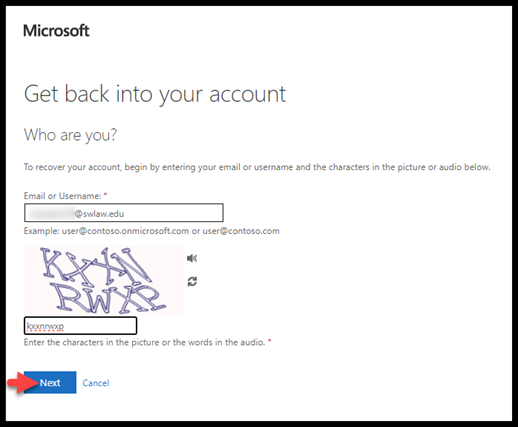The width and height of the screenshot is (518, 427).
Task: Click the "Enter the characters in the picture" label
Action: [144, 342]
